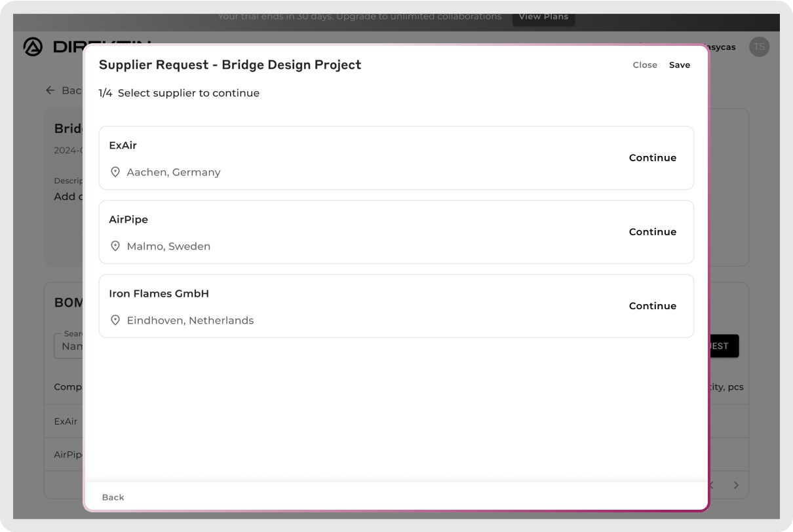Save the supplier request

tap(680, 65)
